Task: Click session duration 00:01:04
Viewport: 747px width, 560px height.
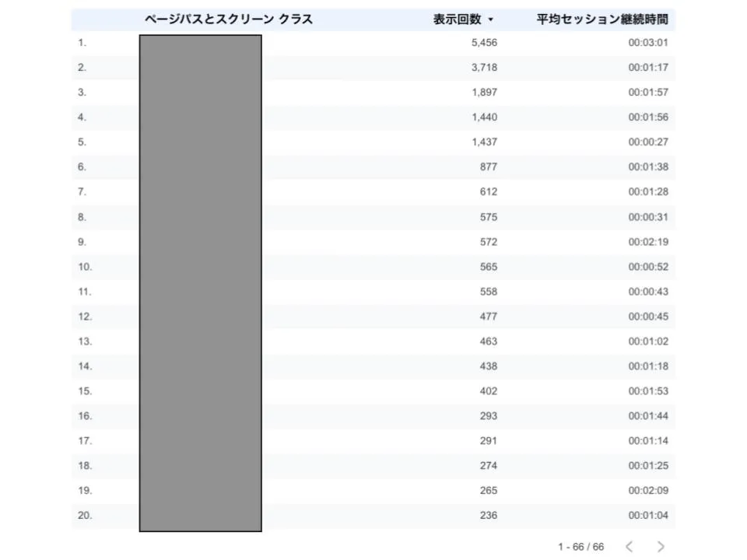Action: pos(648,515)
